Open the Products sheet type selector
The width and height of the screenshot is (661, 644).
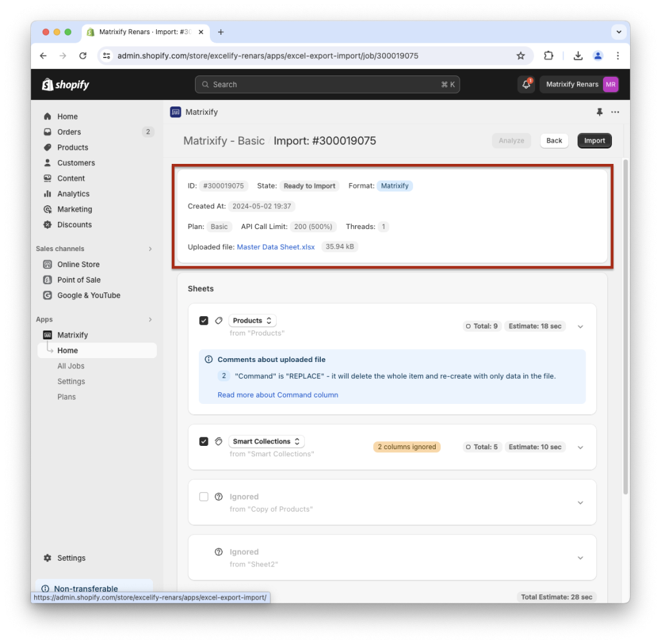pyautogui.click(x=252, y=320)
